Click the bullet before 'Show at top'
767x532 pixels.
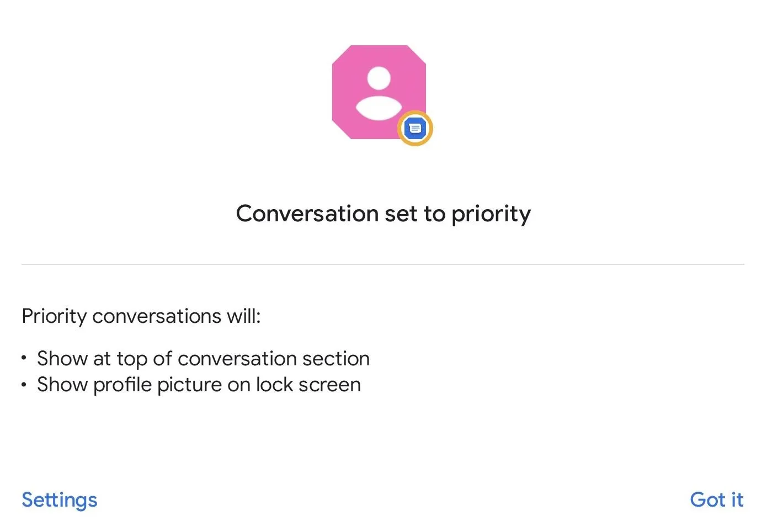click(x=24, y=359)
